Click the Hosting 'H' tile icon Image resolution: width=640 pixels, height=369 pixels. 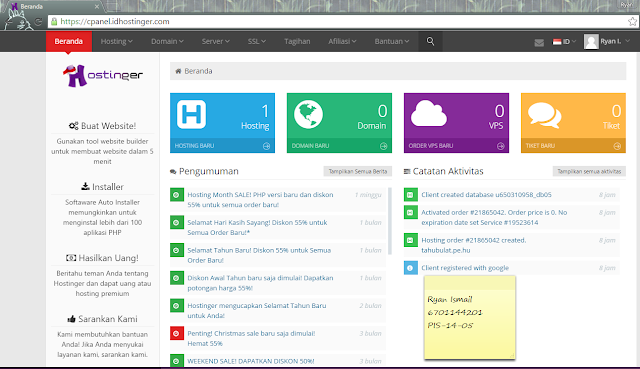pos(191,114)
